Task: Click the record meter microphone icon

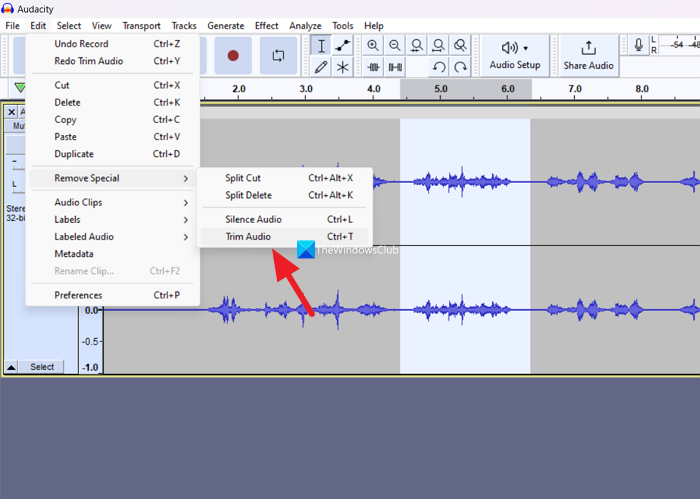Action: coord(638,45)
